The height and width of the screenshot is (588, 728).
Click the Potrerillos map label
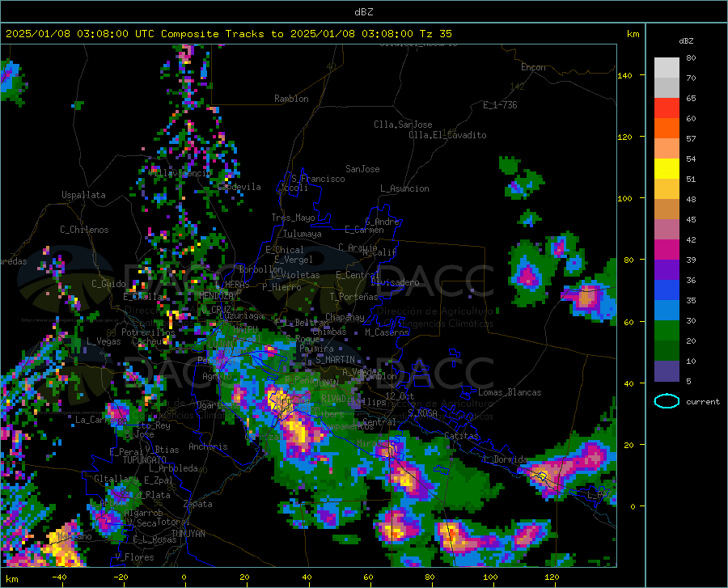coord(148,332)
